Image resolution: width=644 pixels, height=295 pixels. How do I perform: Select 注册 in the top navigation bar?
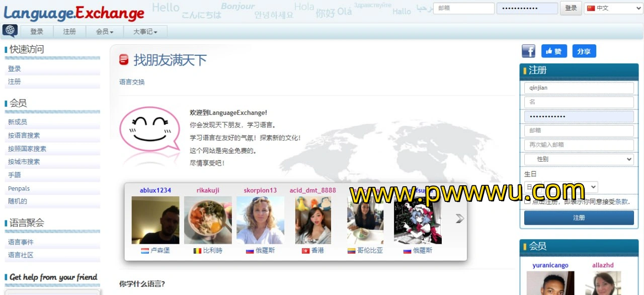[69, 32]
